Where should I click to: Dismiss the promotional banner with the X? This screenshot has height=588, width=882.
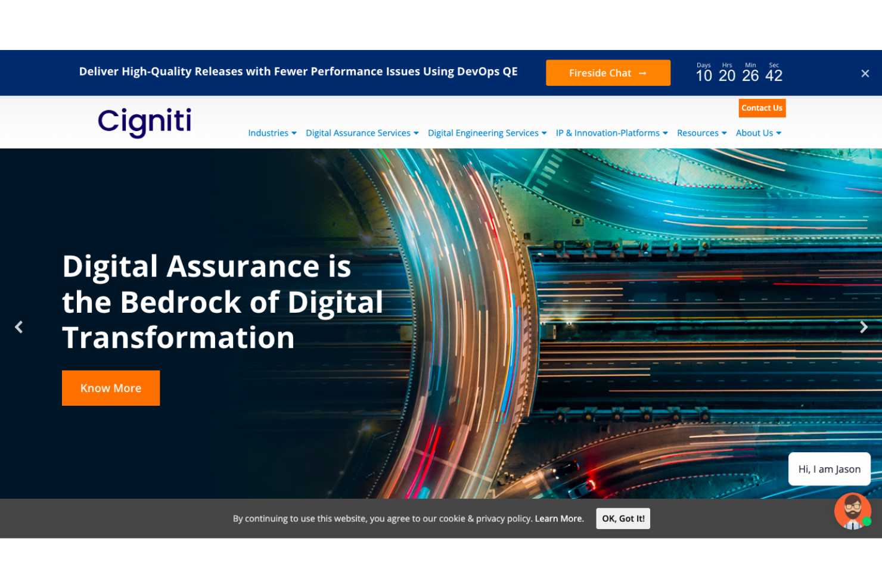(865, 73)
